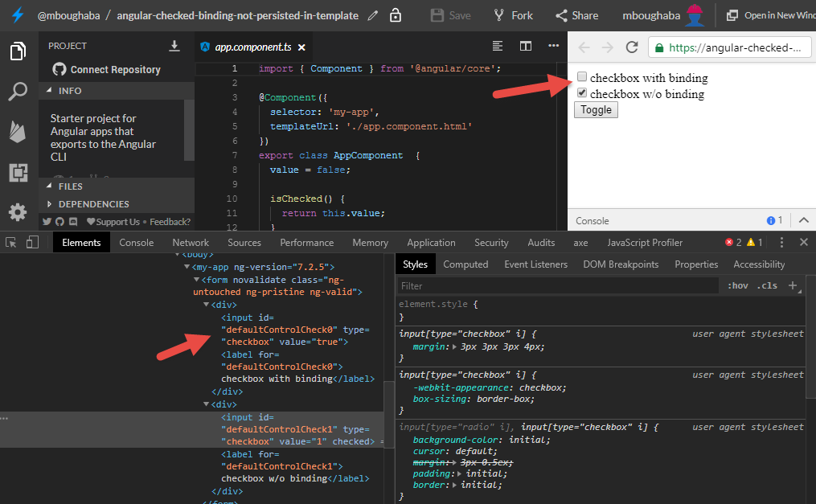Open StackBlitz GitHub via footer icon
The image size is (816, 504).
pyautogui.click(x=58, y=221)
